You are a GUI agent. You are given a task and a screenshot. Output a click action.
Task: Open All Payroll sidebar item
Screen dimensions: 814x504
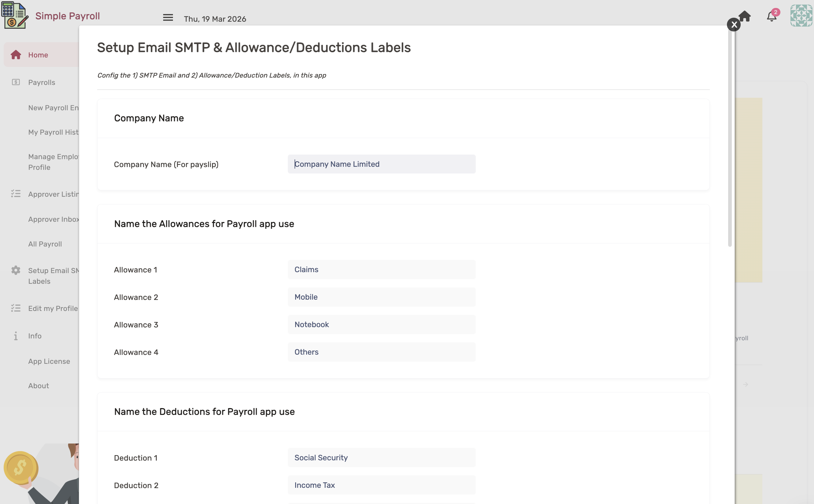tap(45, 244)
